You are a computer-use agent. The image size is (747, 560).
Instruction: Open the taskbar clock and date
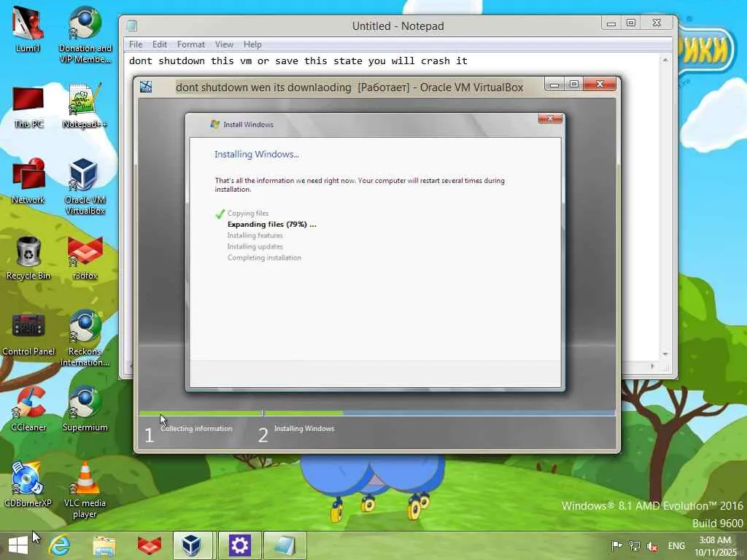click(715, 546)
